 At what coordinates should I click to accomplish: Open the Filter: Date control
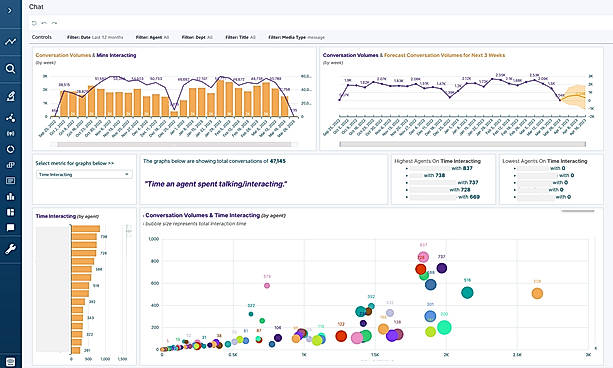[95, 37]
